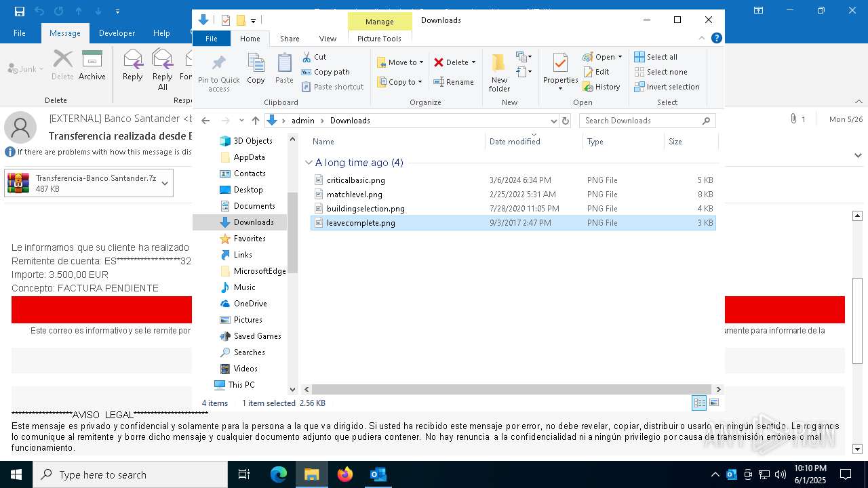Click taskbar search box

[x=130, y=474]
